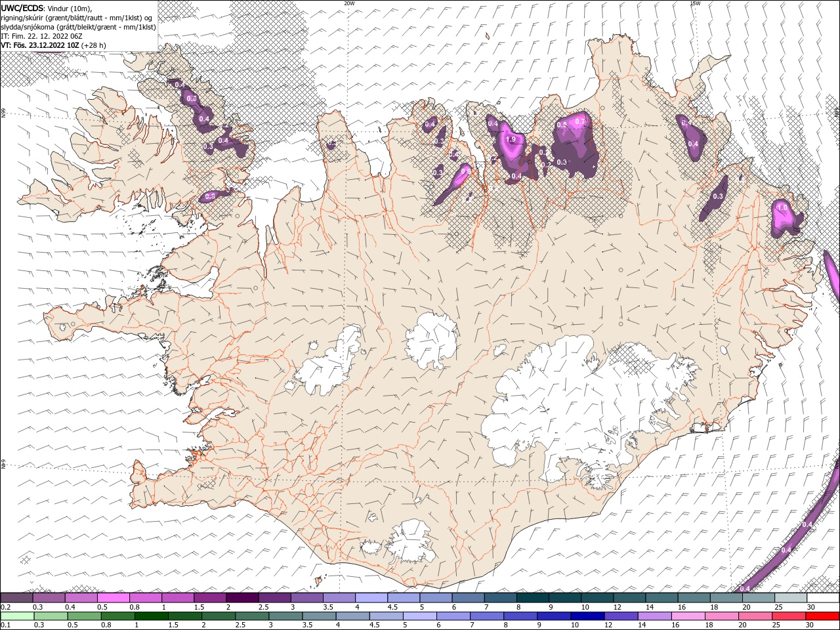
Task: Click the "15W" longitude label
Action: coord(695,3)
